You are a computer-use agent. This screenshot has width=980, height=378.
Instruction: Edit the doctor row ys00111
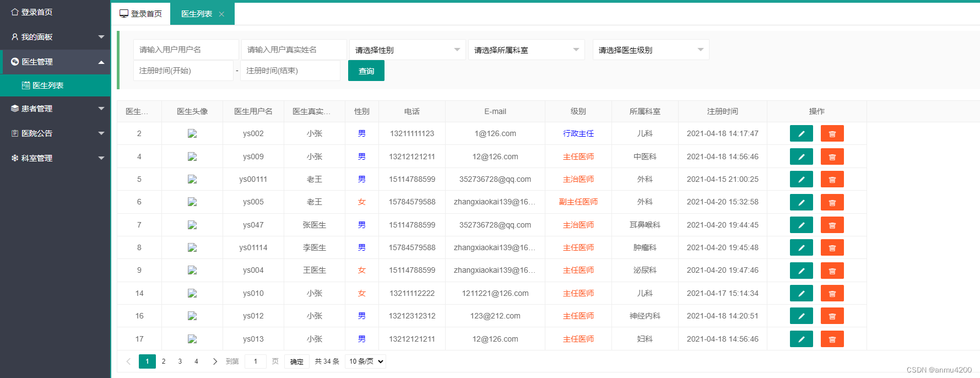click(801, 179)
